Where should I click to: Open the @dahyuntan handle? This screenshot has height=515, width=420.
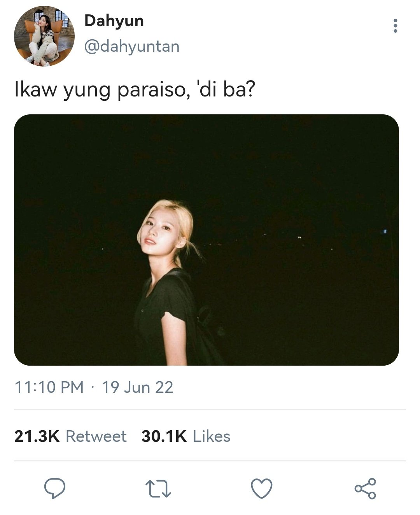[132, 47]
